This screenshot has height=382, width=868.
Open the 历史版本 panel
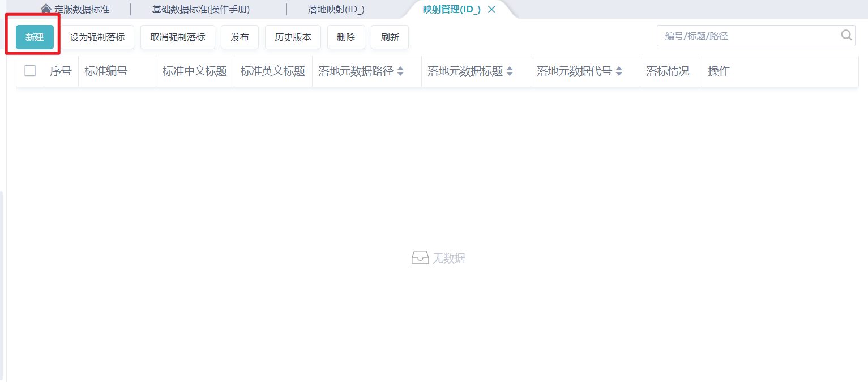(x=293, y=36)
